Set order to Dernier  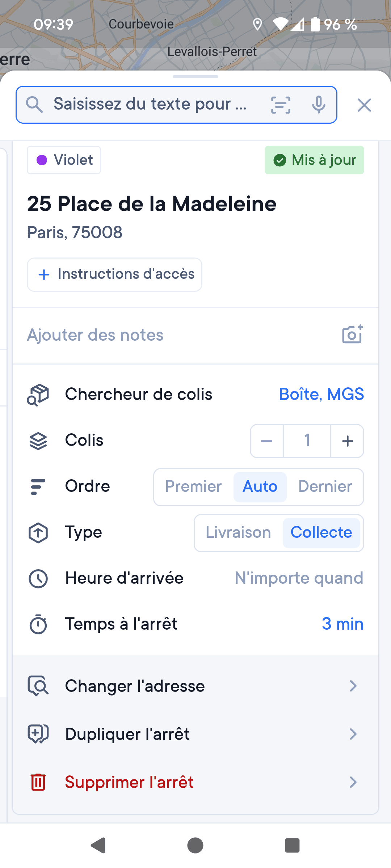(x=325, y=486)
